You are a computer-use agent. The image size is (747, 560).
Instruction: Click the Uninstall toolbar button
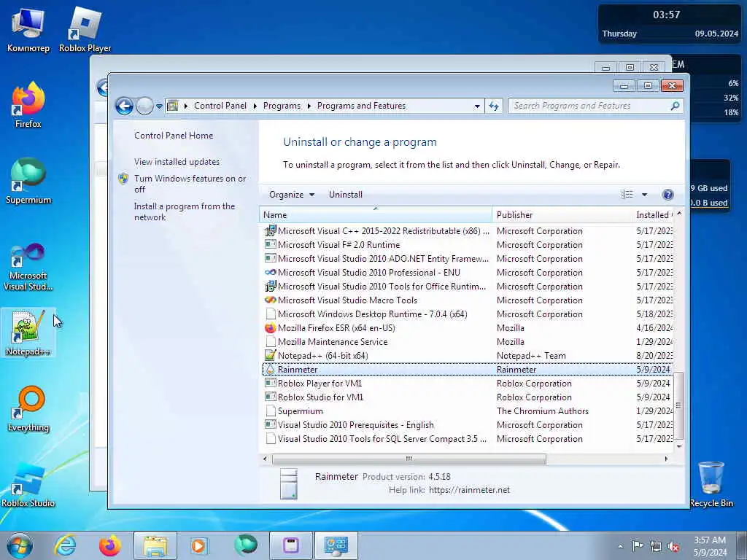point(345,194)
